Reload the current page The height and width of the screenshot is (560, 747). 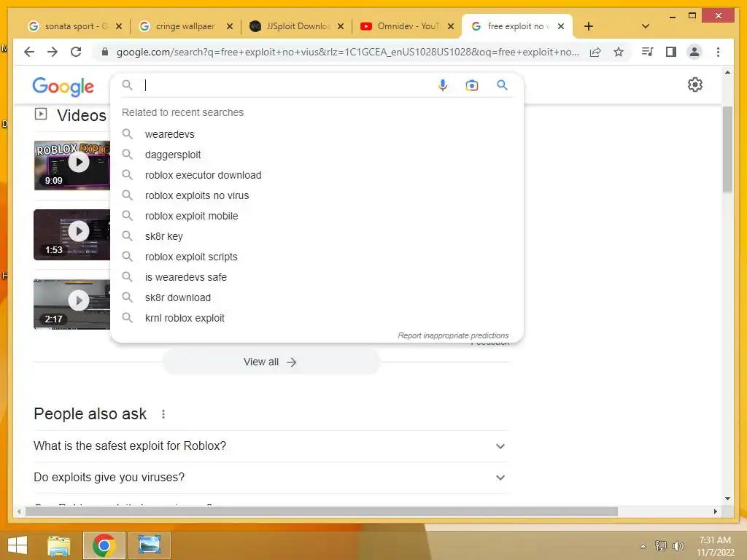[x=76, y=52]
